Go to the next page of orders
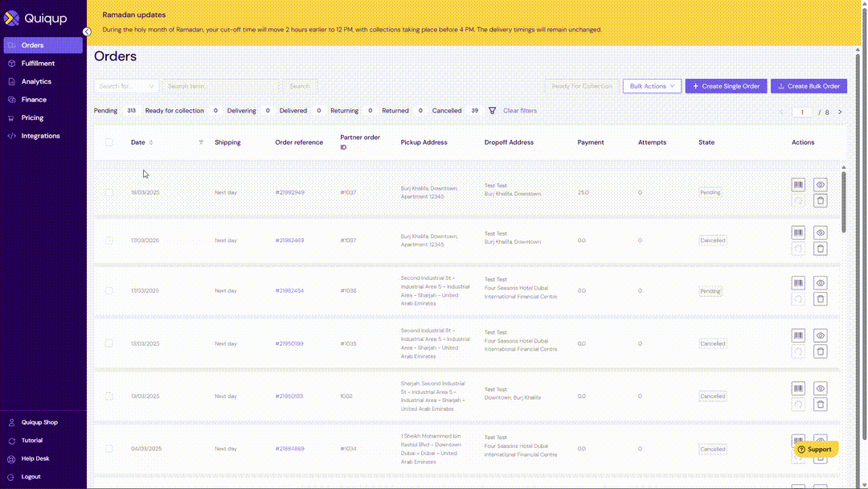This screenshot has height=489, width=868. coord(840,112)
